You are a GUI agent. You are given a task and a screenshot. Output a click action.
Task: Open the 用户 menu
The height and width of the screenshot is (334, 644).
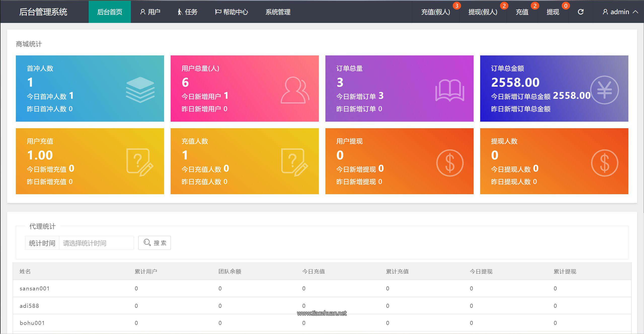tap(150, 12)
